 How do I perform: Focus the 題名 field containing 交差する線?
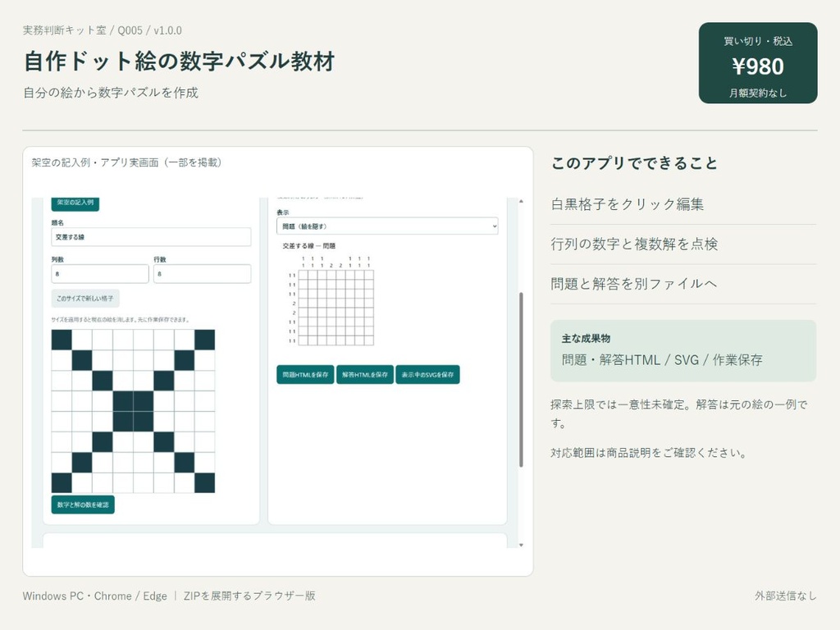click(x=151, y=237)
